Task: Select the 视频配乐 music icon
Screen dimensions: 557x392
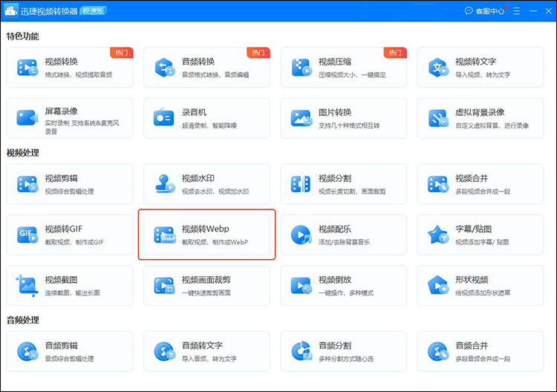Action: 302,235
